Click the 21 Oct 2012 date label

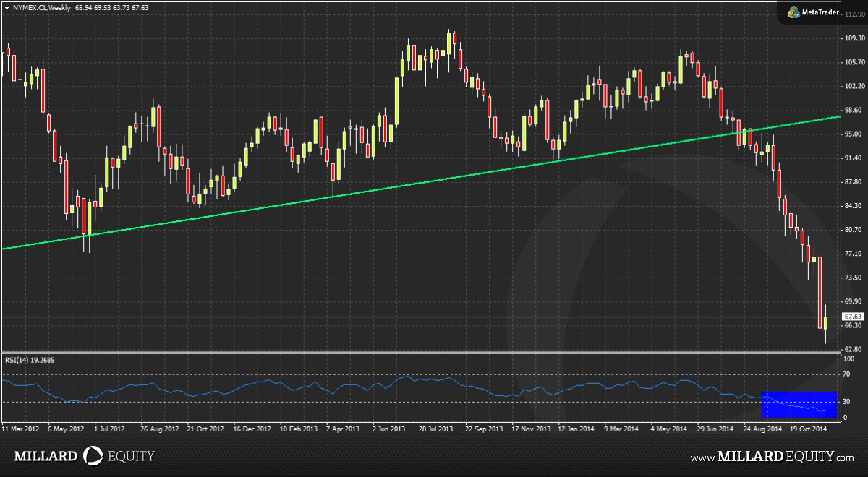tap(205, 429)
